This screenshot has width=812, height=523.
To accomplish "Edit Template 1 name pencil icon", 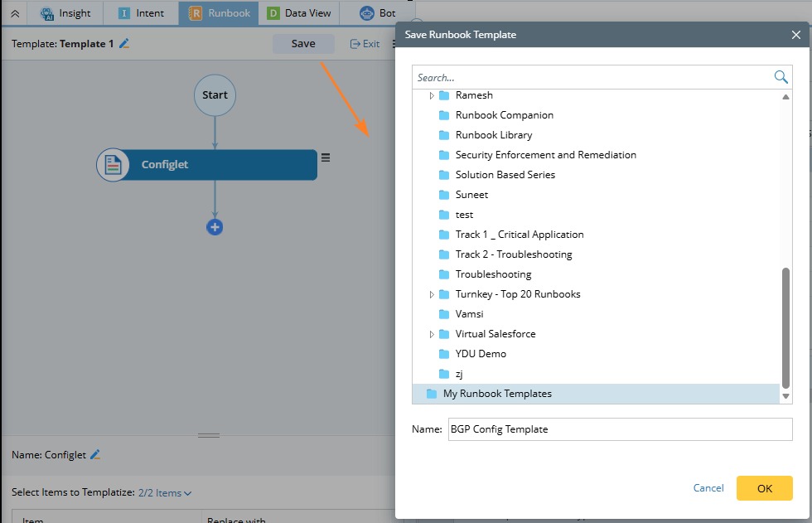I will [124, 43].
